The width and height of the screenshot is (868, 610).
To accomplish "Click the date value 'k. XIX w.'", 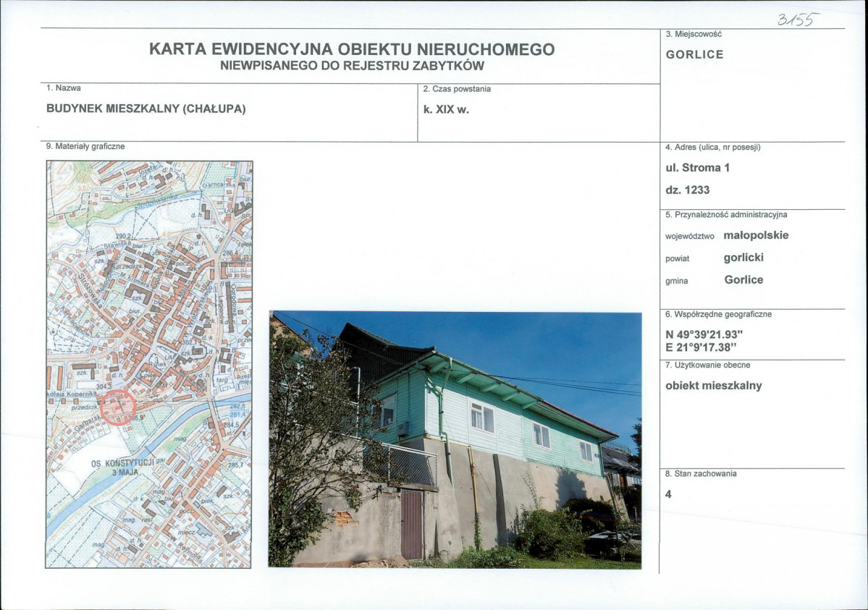I will tap(446, 109).
